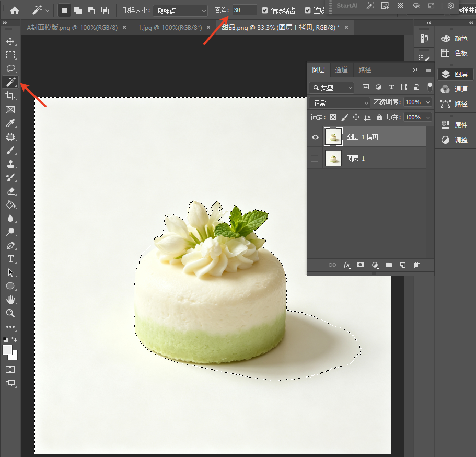This screenshot has width=476, height=457.
Task: Select the Lasso tool
Action: [10, 68]
